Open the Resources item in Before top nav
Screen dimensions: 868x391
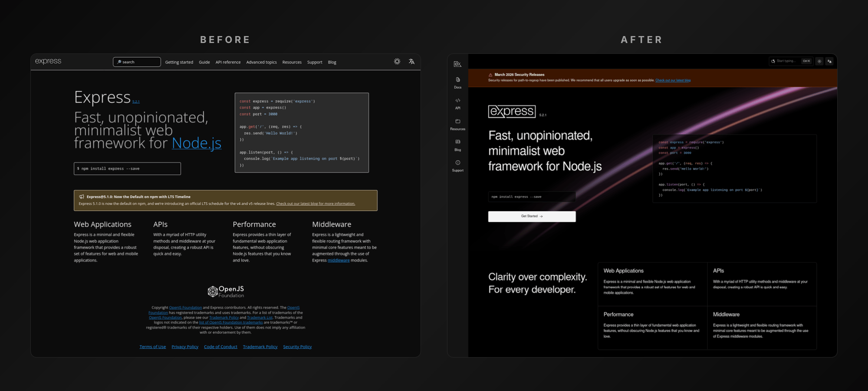pyautogui.click(x=292, y=62)
